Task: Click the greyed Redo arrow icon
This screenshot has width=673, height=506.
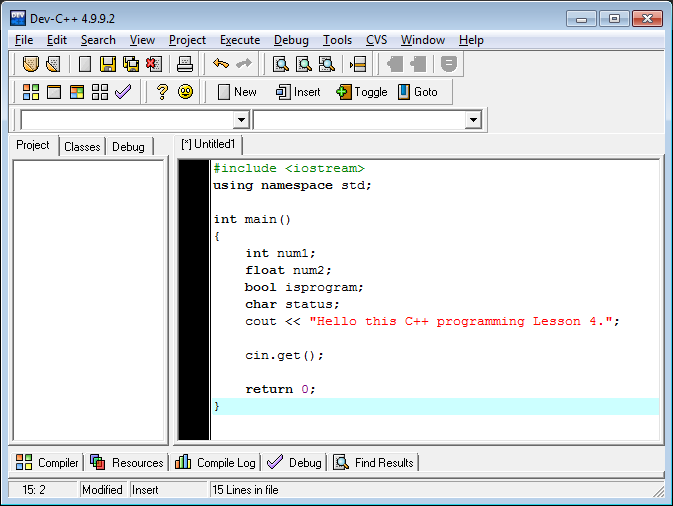Action: point(244,64)
